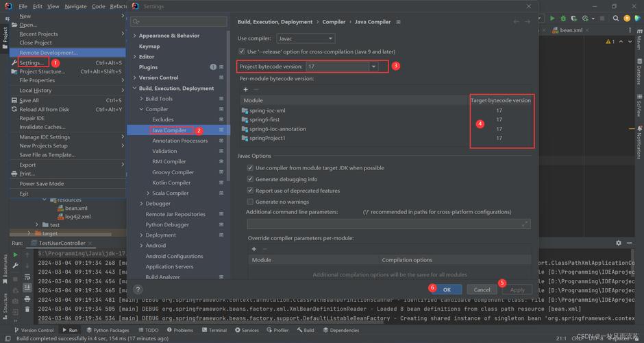This screenshot has width=644, height=343.
Task: Click the Debug bug icon in toolbar
Action: pyautogui.click(x=562, y=19)
